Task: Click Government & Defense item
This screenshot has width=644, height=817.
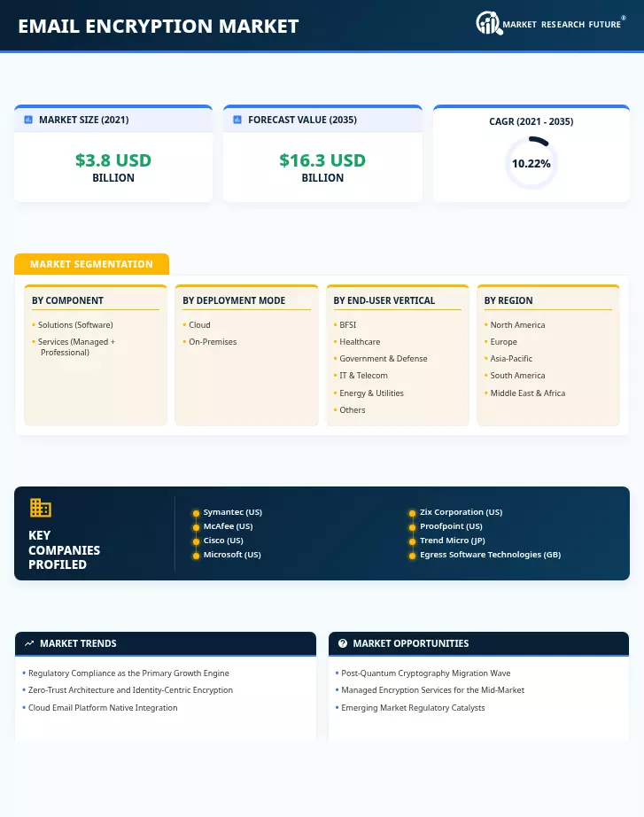Action: click(383, 359)
